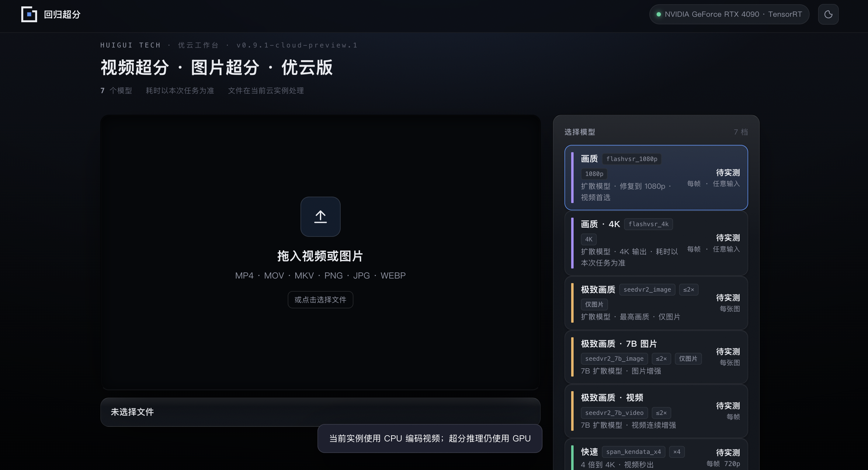Click the seedvr2_7b_video model tag
This screenshot has height=470, width=868.
pyautogui.click(x=614, y=413)
